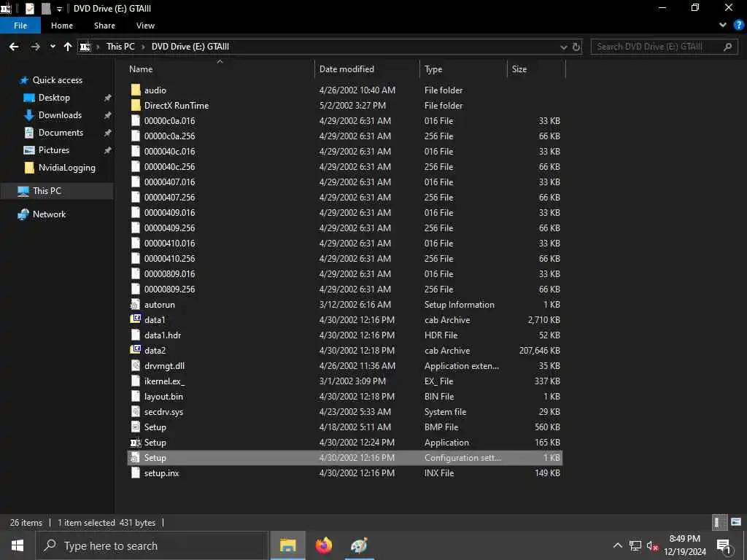
Task: Open the Home ribbon tab
Action: (x=62, y=26)
